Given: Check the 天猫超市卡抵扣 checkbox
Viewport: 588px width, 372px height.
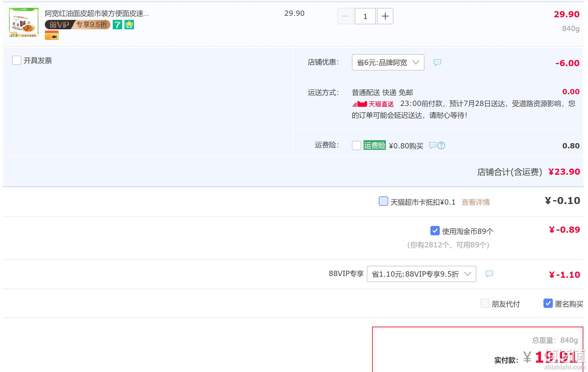Looking at the screenshot, I should coord(384,201).
